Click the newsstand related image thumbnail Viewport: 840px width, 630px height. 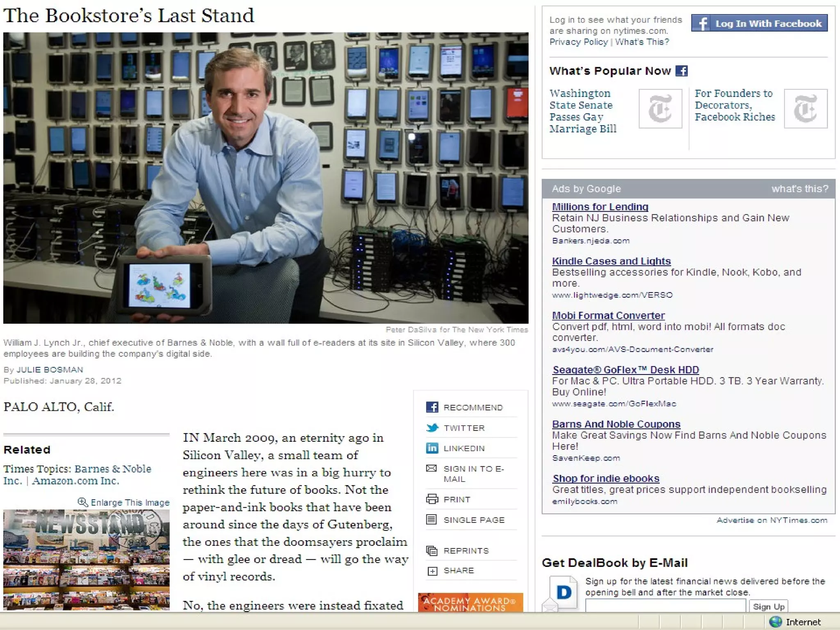click(x=86, y=559)
